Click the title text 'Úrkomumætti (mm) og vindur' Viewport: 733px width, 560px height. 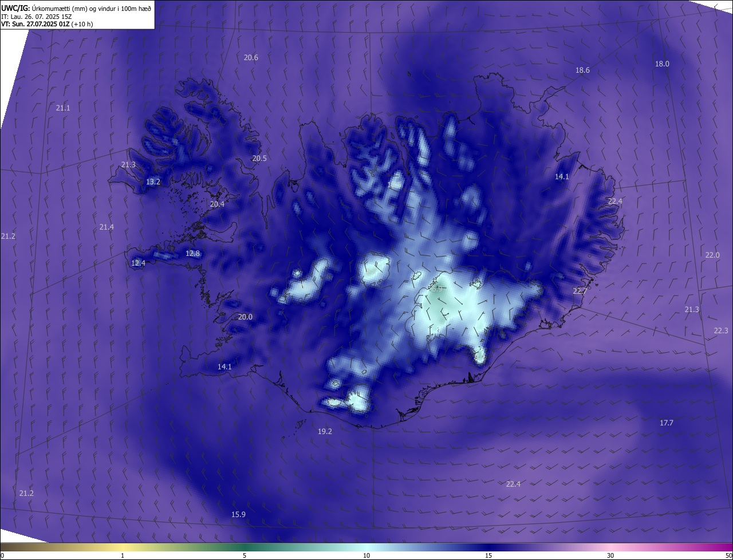75,8
